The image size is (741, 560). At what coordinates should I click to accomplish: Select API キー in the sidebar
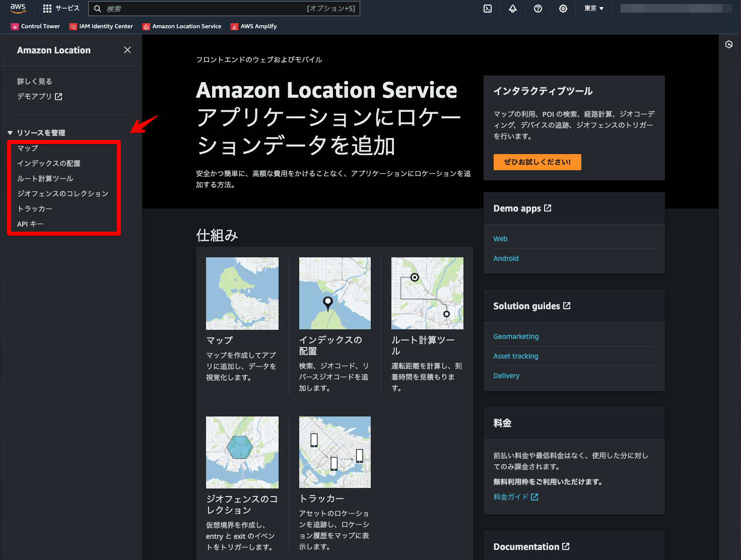click(30, 224)
